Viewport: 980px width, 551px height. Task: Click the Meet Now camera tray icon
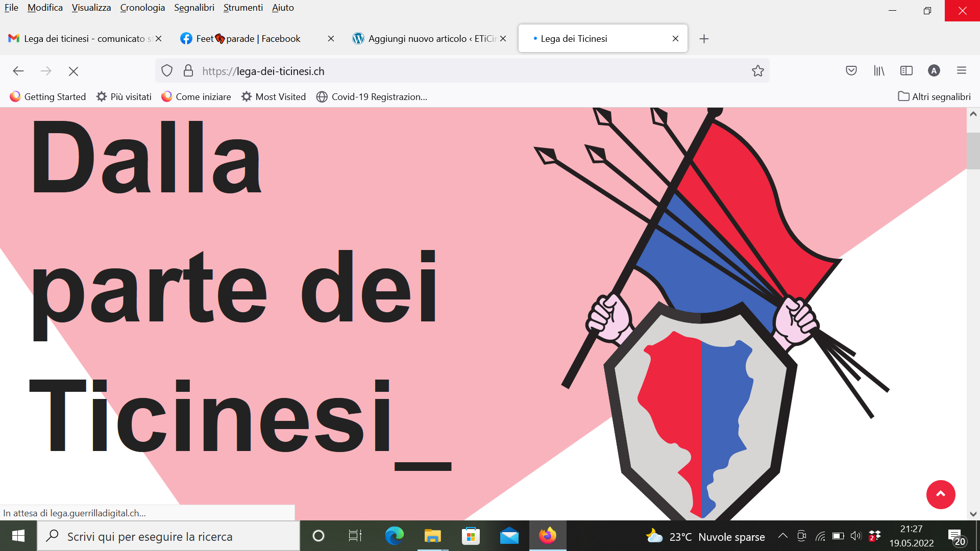tap(802, 536)
